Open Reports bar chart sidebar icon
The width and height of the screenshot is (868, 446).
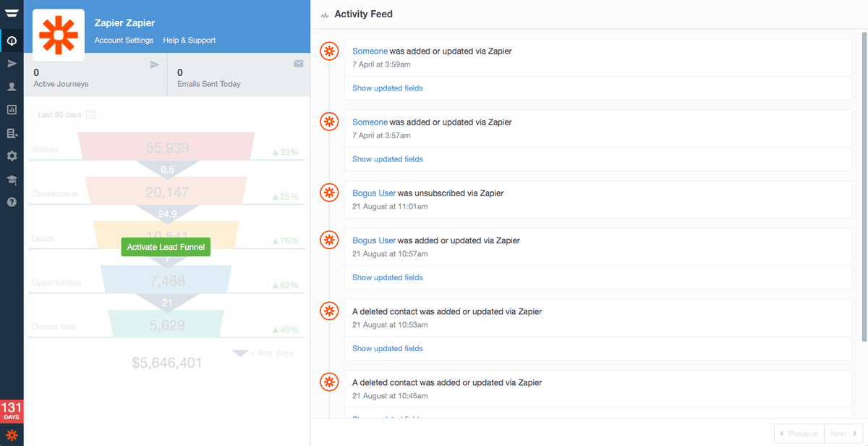12,110
